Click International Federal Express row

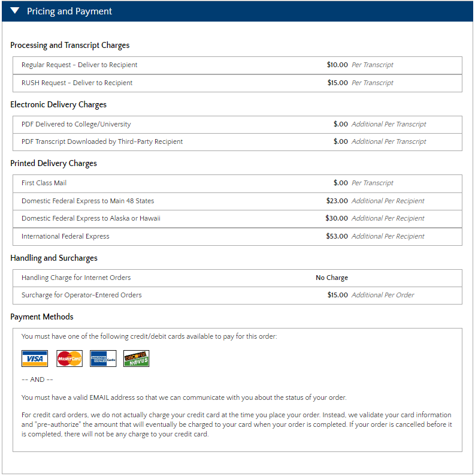click(66, 236)
